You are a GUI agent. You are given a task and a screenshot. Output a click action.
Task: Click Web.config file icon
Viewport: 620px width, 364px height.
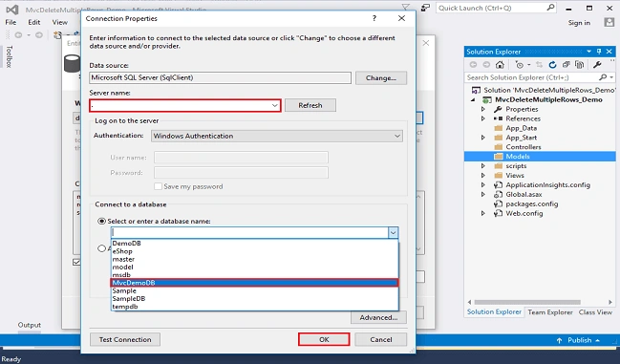[499, 213]
